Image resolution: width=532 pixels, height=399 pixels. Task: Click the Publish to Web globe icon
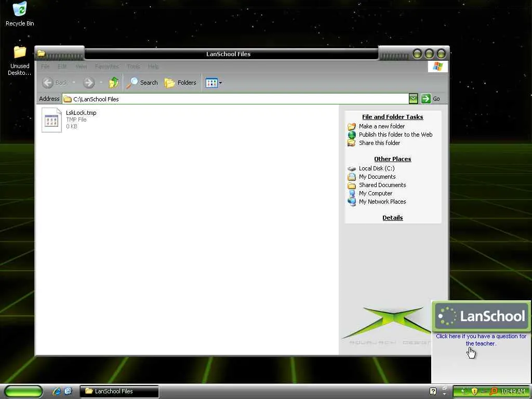click(x=352, y=135)
